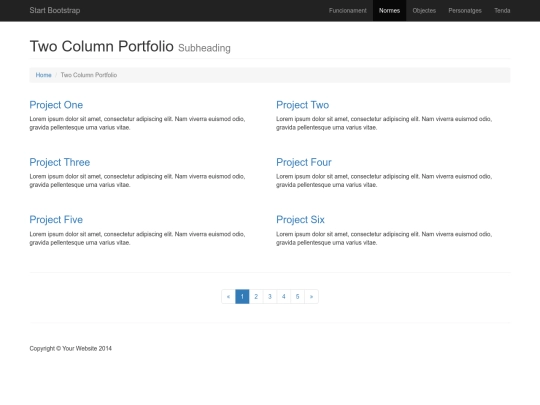The image size is (540, 405).
Task: Select the Project Three link
Action: 60,162
